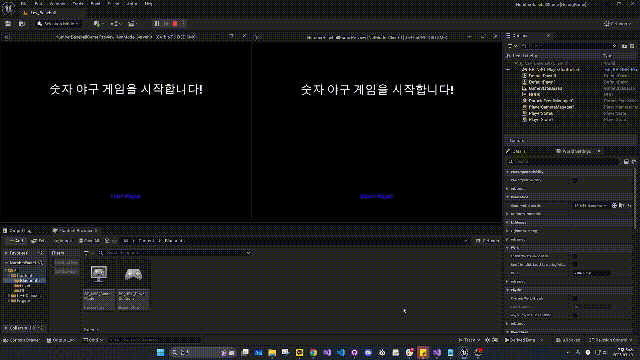Open the Add Content toolbar icon dropdown

pyautogui.click(x=98, y=24)
